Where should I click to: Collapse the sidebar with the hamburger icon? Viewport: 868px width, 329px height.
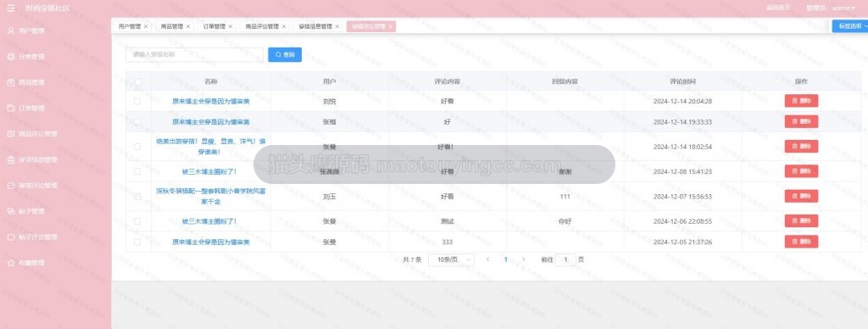click(10, 8)
